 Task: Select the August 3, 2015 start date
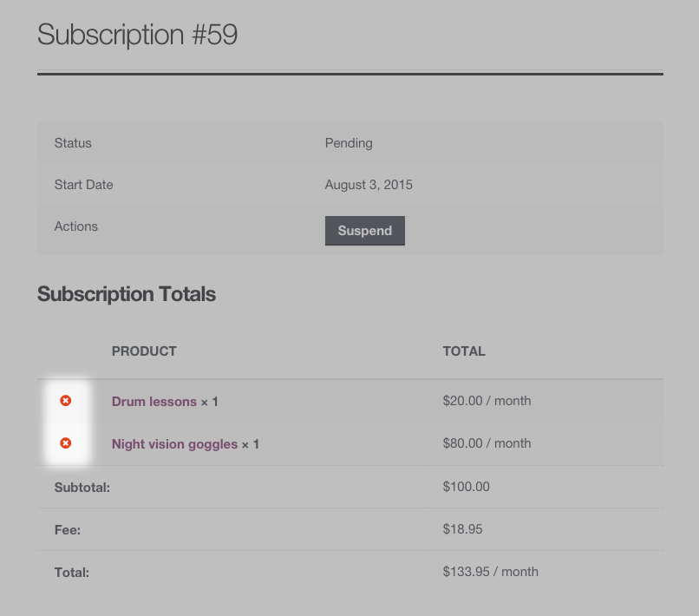[369, 185]
